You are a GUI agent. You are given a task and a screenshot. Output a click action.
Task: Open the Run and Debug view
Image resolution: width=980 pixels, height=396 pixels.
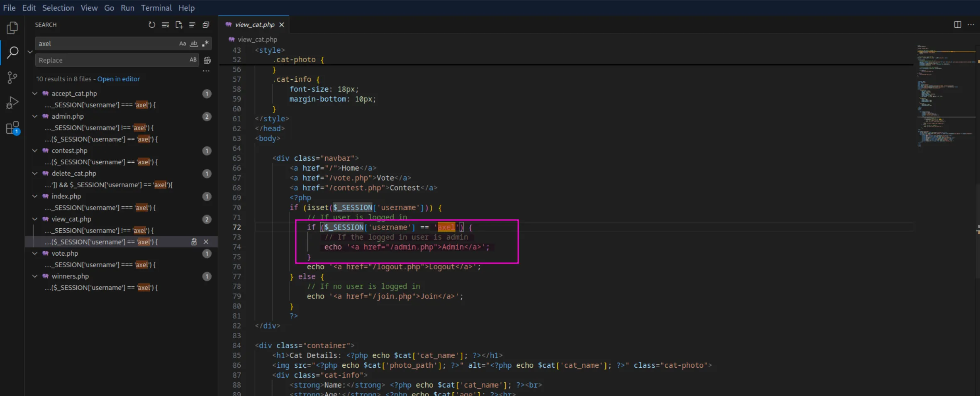[x=12, y=103]
